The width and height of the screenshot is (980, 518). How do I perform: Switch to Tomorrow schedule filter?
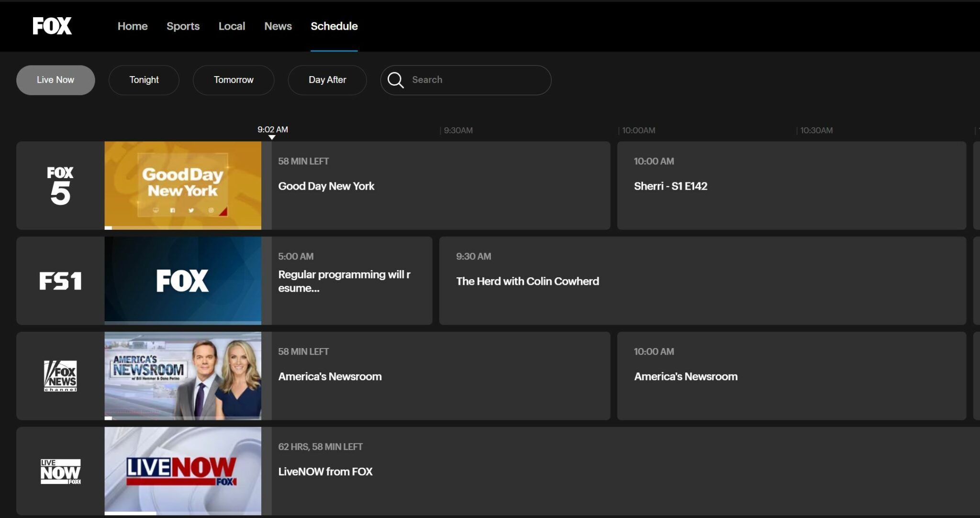tap(234, 80)
